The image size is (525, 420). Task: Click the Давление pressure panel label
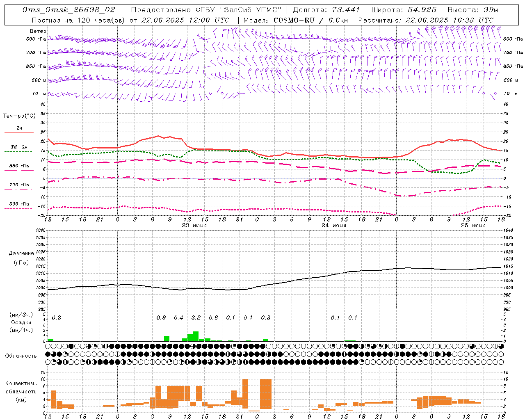tap(21, 253)
